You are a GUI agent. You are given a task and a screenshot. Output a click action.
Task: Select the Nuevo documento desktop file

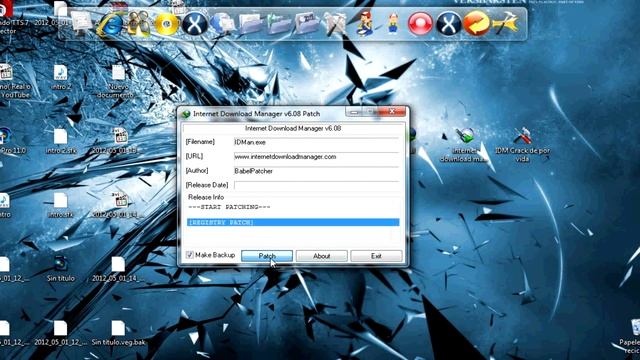point(118,81)
